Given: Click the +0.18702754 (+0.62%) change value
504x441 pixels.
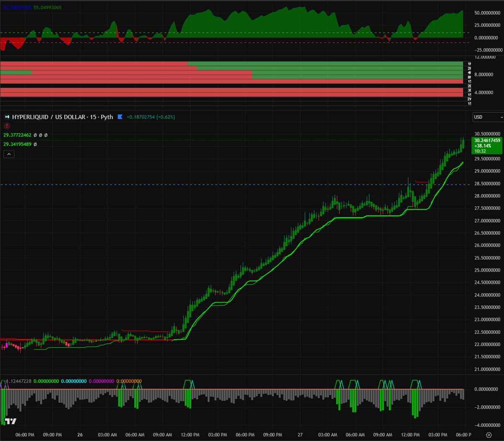Looking at the screenshot, I should click(x=151, y=117).
